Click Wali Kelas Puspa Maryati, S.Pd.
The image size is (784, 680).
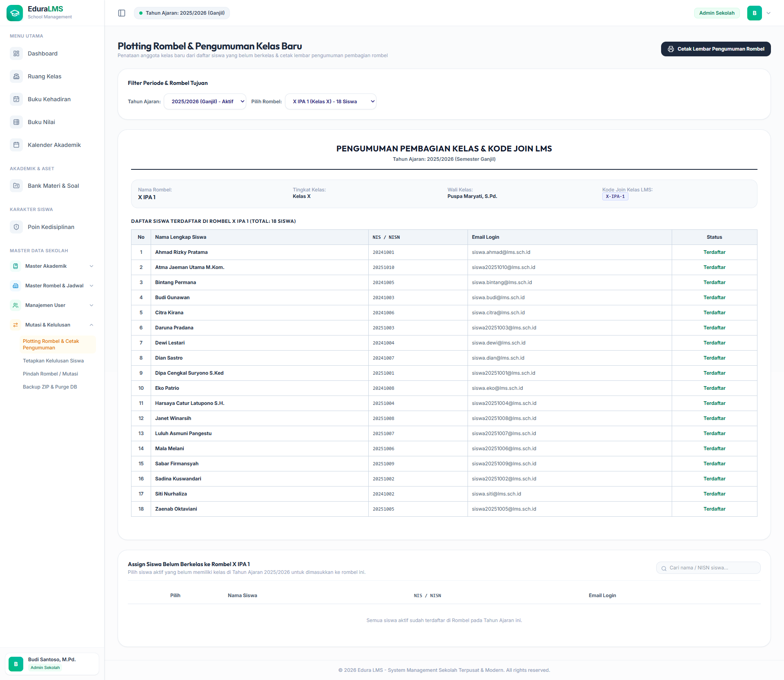(472, 196)
